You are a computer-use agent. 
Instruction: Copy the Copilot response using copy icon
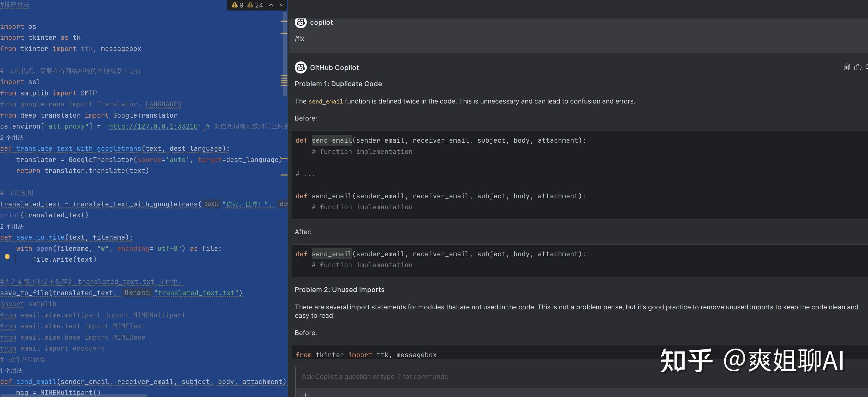pos(847,67)
